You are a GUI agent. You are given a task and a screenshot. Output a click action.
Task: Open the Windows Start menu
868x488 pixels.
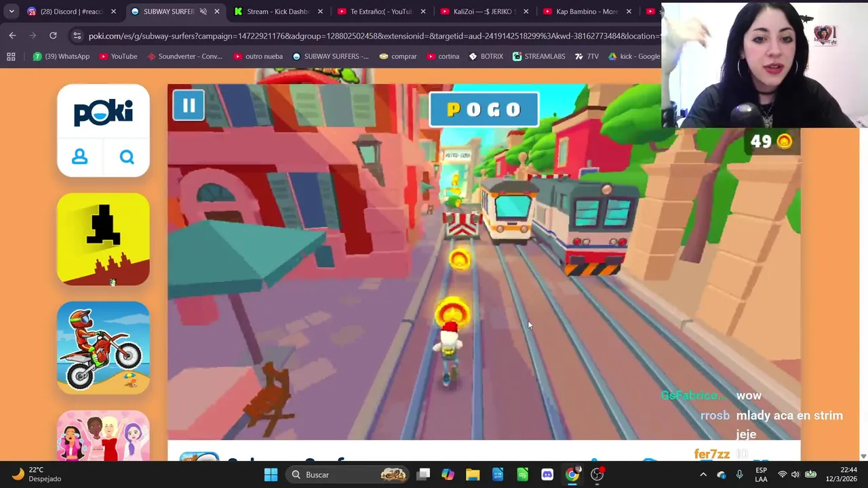[x=271, y=474]
